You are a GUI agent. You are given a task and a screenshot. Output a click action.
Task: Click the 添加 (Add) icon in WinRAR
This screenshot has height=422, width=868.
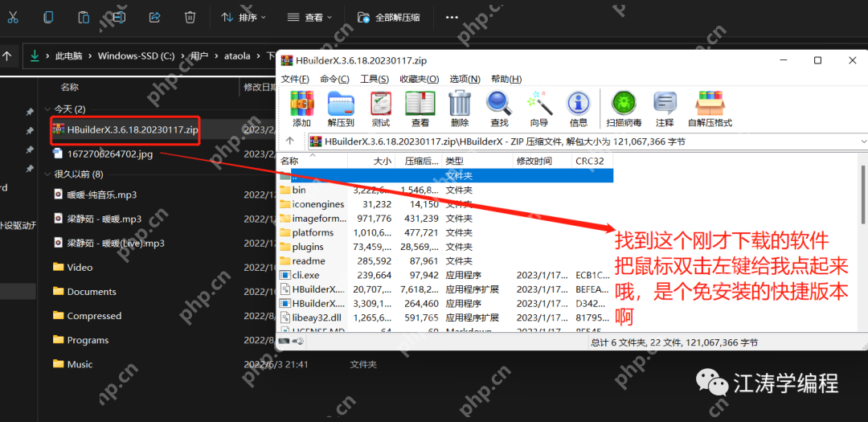tap(302, 108)
